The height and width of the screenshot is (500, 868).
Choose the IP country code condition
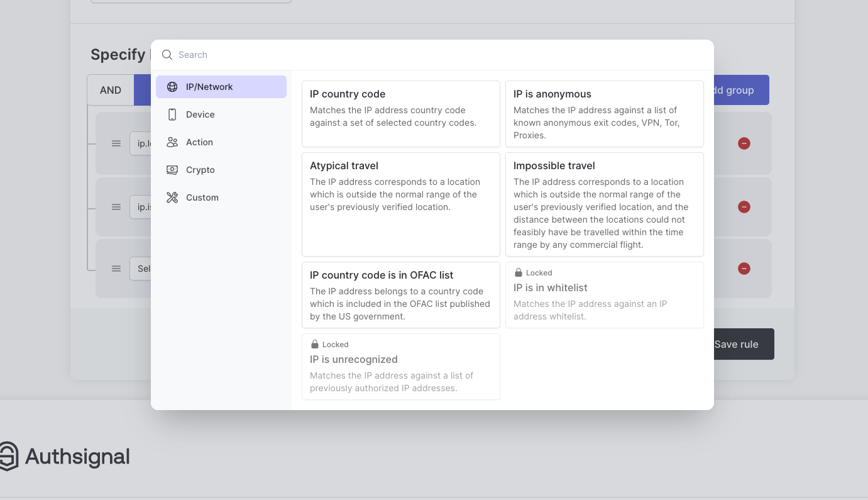pyautogui.click(x=401, y=113)
